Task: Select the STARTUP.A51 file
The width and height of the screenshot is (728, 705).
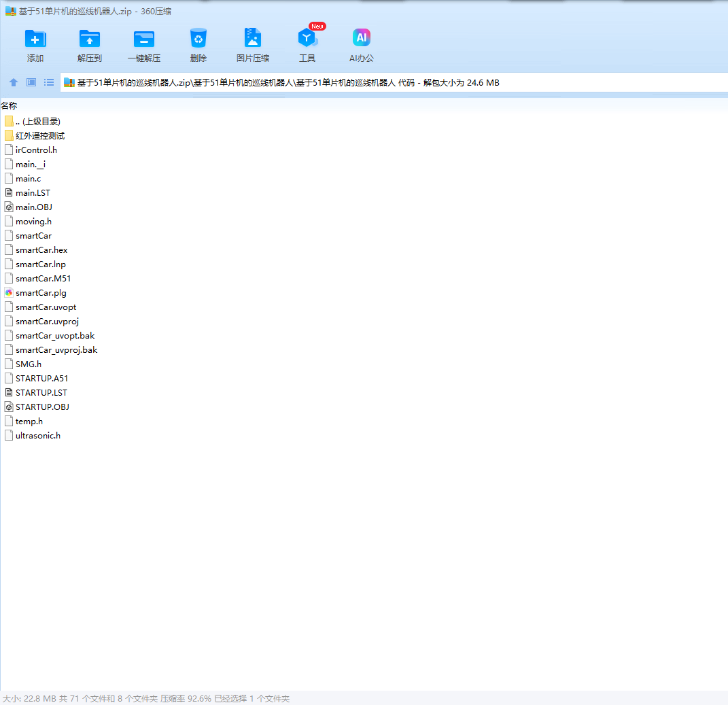Action: tap(36, 379)
